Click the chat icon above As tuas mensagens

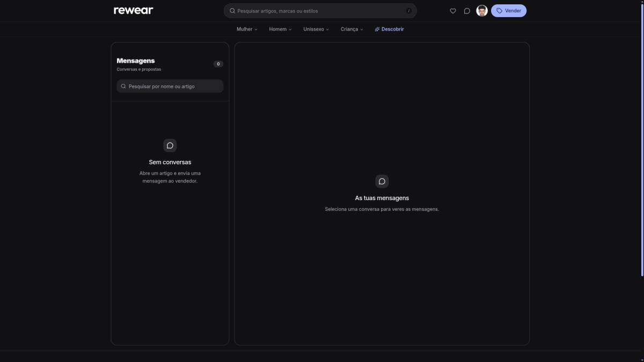(x=382, y=181)
